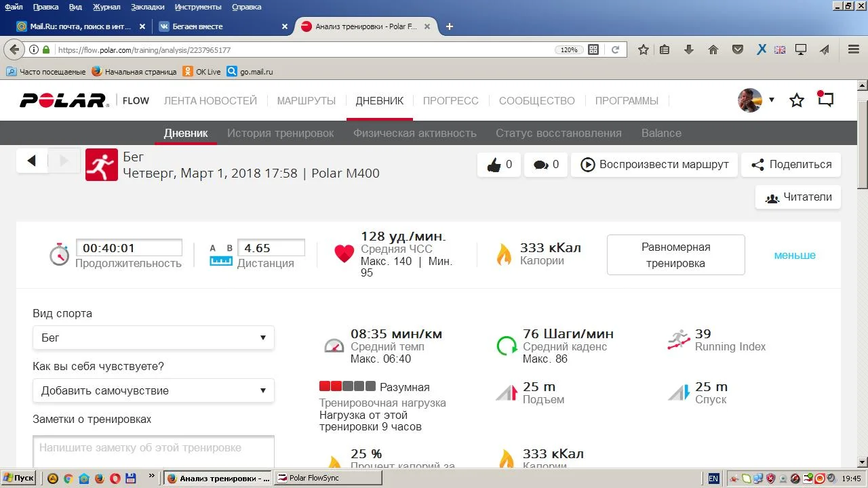The width and height of the screenshot is (868, 488).
Task: Edit the distance field 4.65
Action: [271, 248]
